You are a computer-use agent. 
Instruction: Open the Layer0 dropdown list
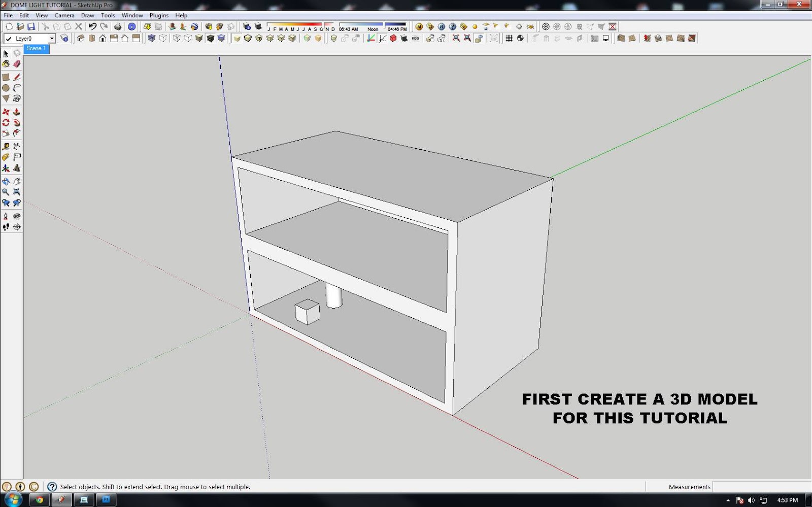coord(52,38)
